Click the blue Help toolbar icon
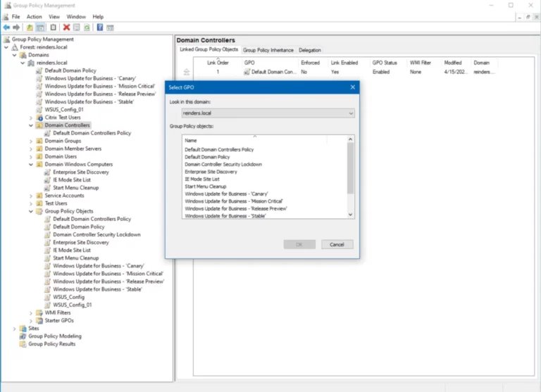The image size is (541, 392). tap(100, 27)
